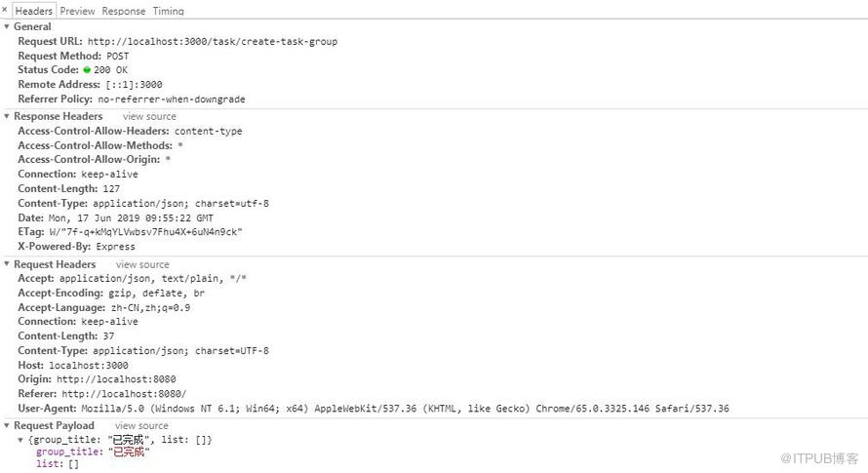Click the Origin header value
The image size is (868, 473).
(116, 379)
